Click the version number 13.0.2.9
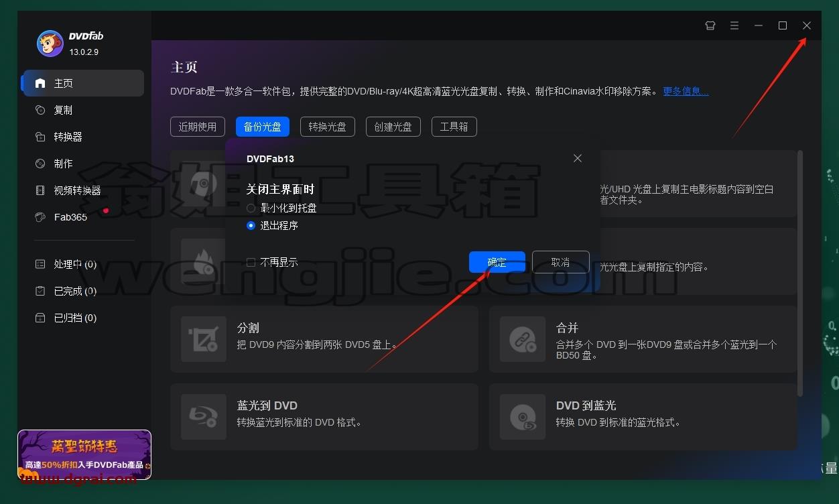The image size is (839, 504). pyautogui.click(x=84, y=52)
